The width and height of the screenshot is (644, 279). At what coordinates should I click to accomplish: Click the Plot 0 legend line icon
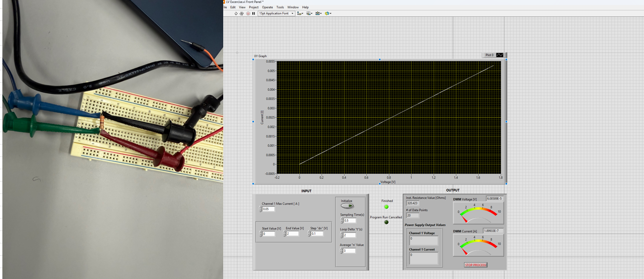click(500, 55)
